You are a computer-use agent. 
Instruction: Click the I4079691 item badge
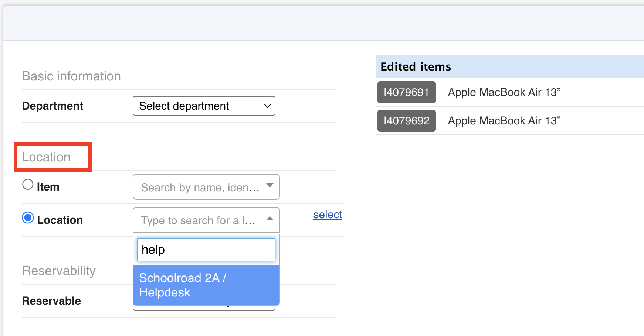(x=406, y=92)
